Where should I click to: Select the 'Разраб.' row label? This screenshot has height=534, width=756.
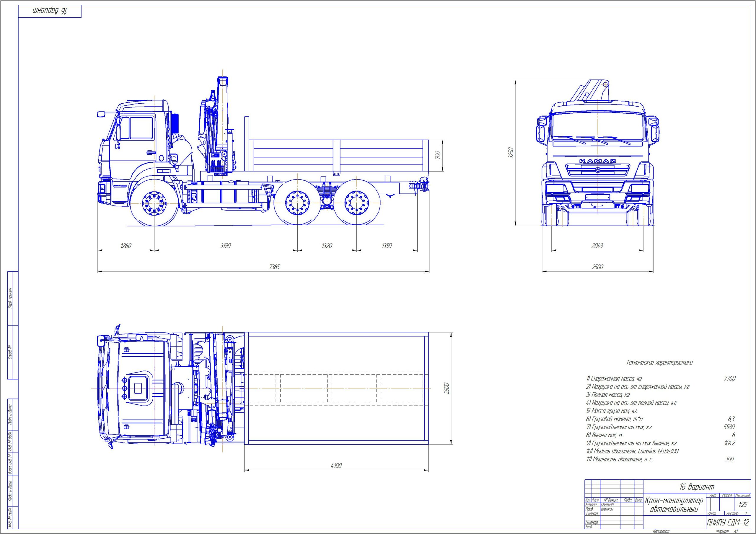pyautogui.click(x=592, y=505)
